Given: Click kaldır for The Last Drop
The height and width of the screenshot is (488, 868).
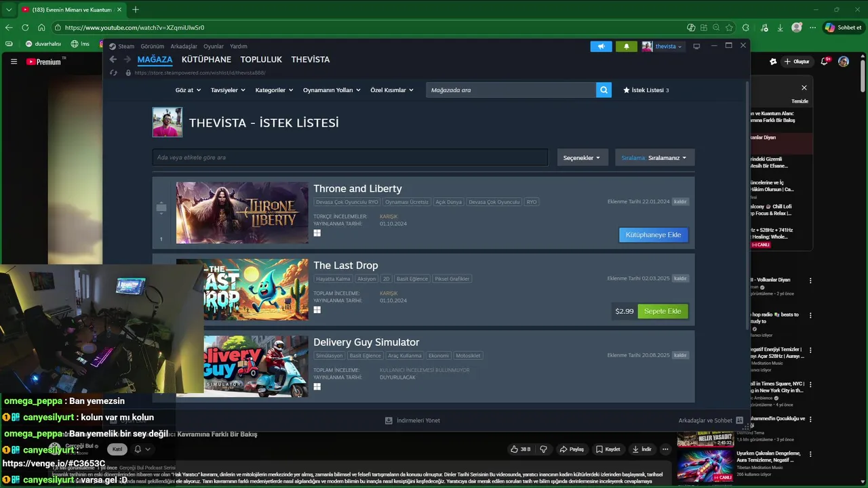Looking at the screenshot, I should (680, 278).
